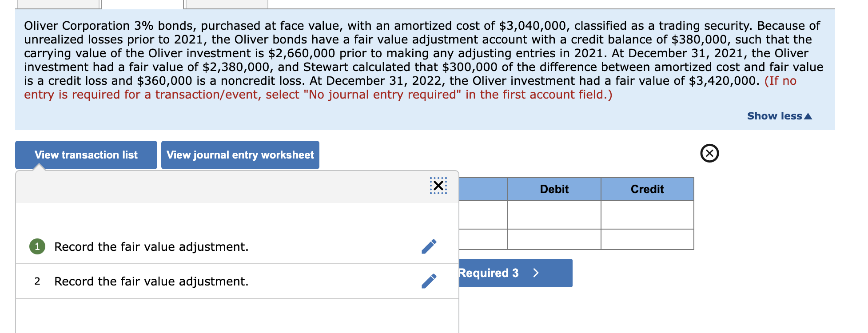868x333 pixels.
Task: Click the Required 3 chevron arrow
Action: pos(536,273)
